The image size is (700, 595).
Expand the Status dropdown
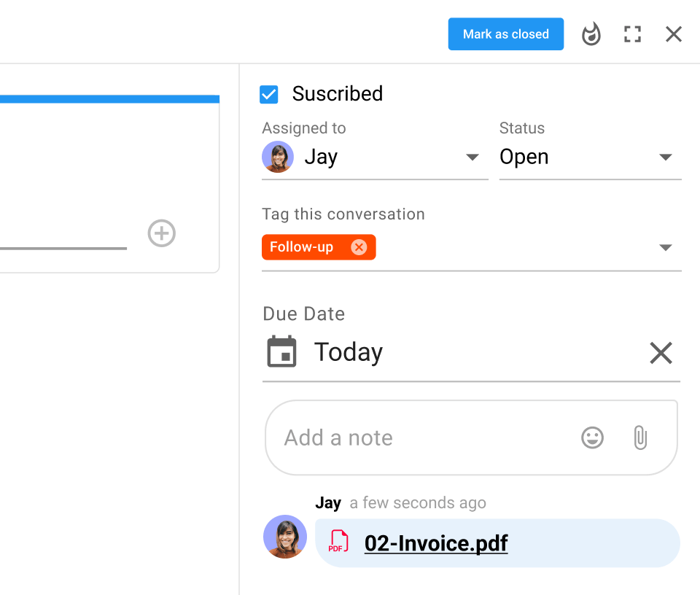tap(665, 157)
